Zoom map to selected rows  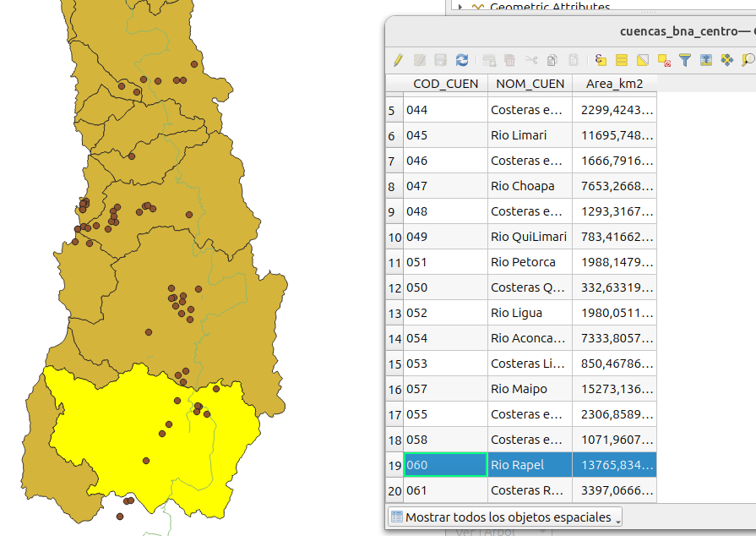click(748, 60)
